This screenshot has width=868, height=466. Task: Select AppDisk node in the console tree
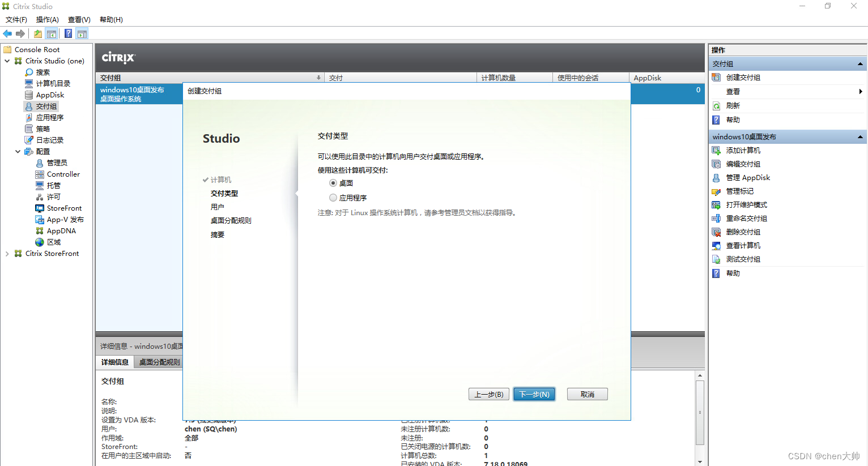tap(50, 95)
